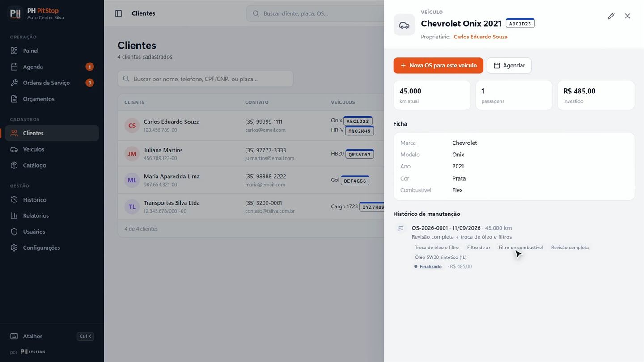644x362 pixels.
Task: Click the Finalizado status label
Action: click(428, 266)
